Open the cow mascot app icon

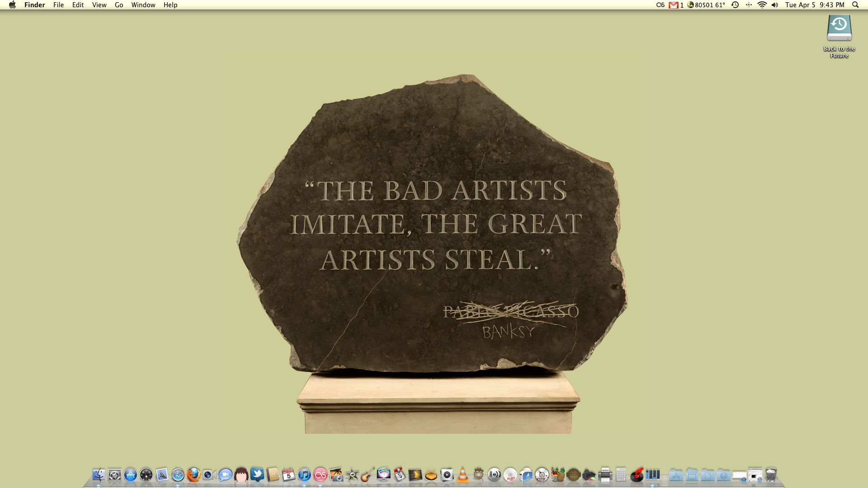(x=478, y=475)
